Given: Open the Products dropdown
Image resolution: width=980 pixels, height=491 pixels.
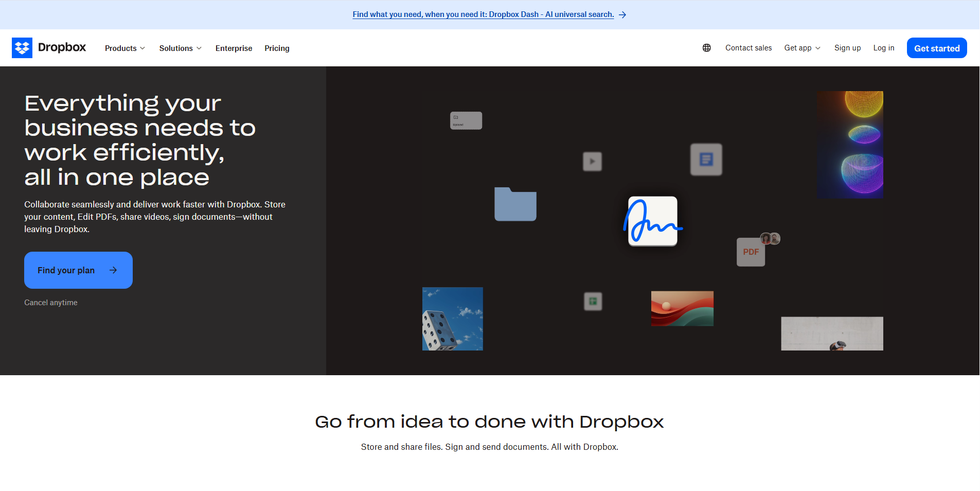Looking at the screenshot, I should click(124, 48).
